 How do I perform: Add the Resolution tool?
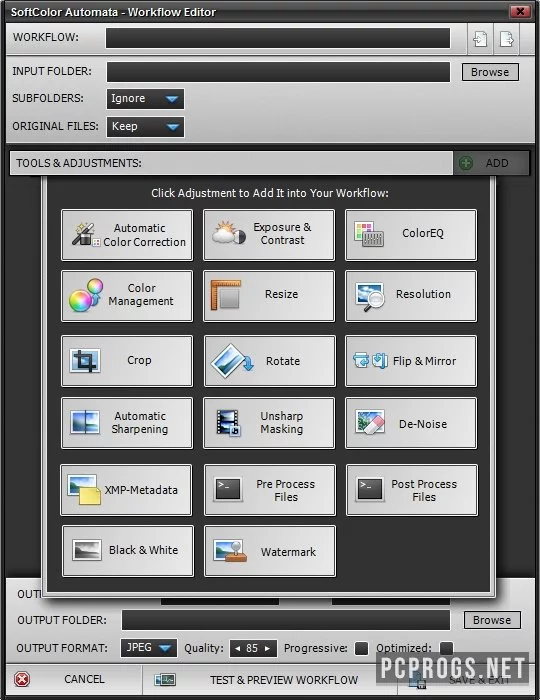[x=411, y=296]
